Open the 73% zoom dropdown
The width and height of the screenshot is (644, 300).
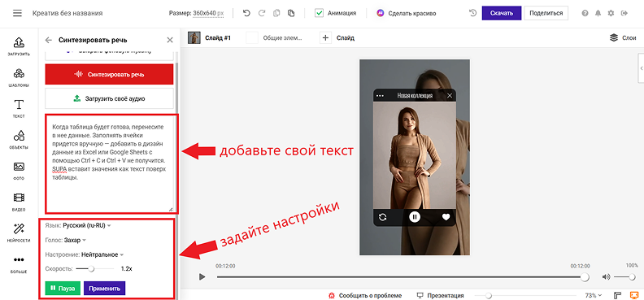(x=593, y=295)
